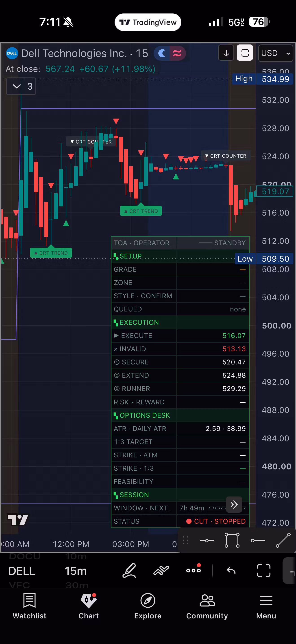Toggle the pink approximate-sign indicator
This screenshot has height=644, width=296.
[177, 53]
